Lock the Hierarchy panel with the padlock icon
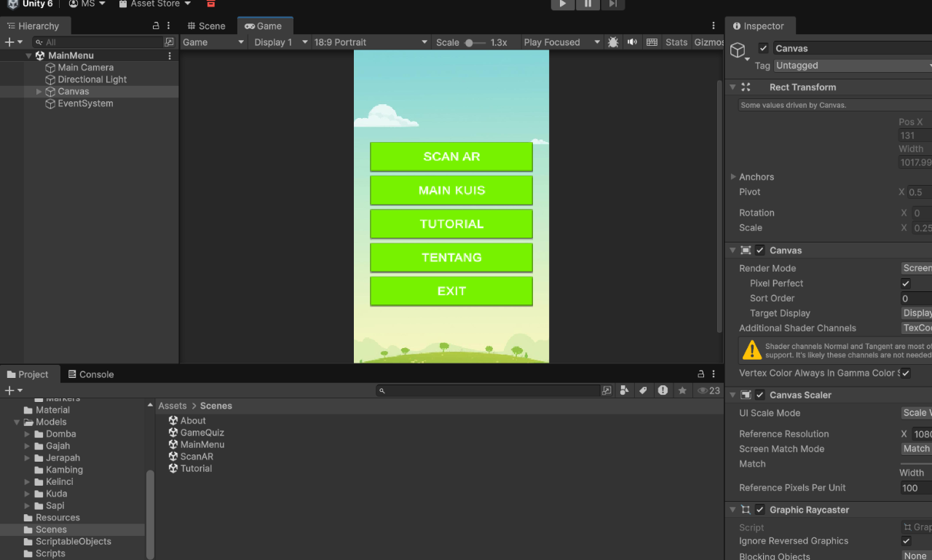The image size is (932, 560). coord(156,25)
